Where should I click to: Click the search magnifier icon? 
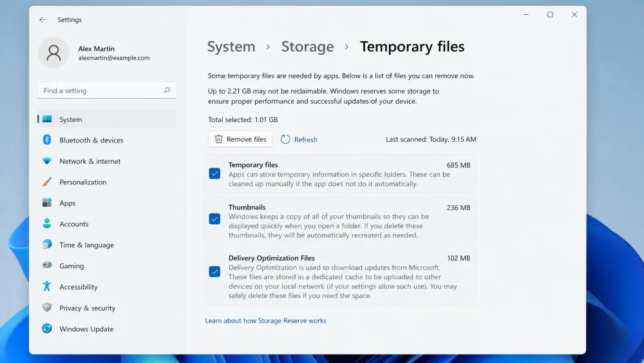point(167,90)
